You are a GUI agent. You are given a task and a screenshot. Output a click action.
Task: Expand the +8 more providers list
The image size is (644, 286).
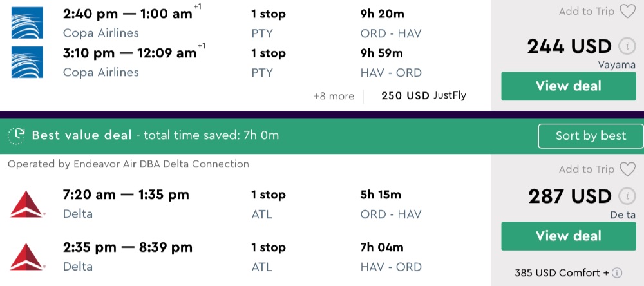[334, 96]
